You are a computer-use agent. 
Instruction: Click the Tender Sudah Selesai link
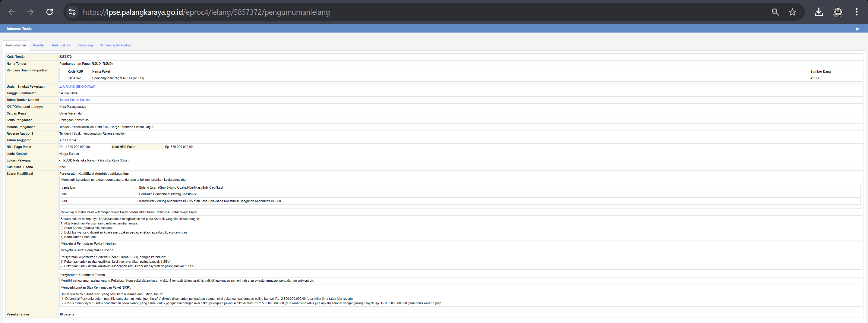[x=75, y=100]
